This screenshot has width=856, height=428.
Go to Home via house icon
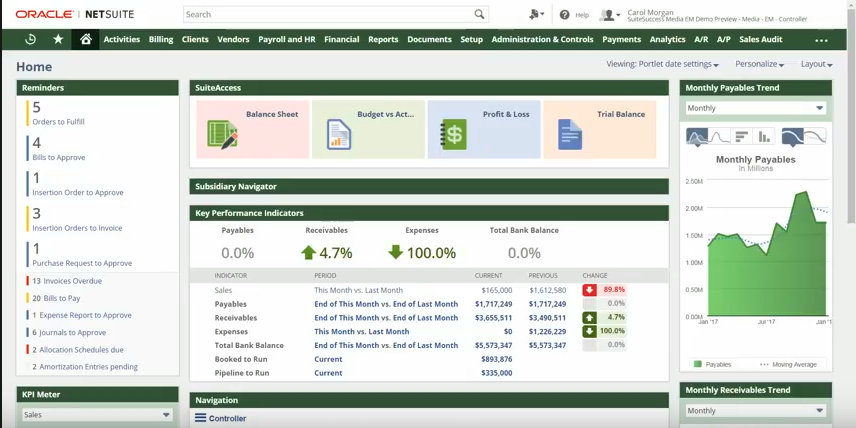tap(86, 40)
